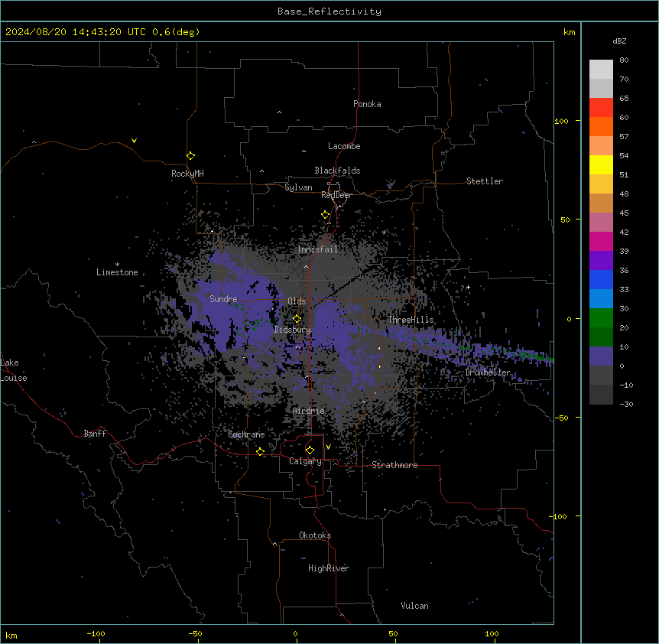
Task: Click the Cochrane city label
Action: click(x=246, y=434)
